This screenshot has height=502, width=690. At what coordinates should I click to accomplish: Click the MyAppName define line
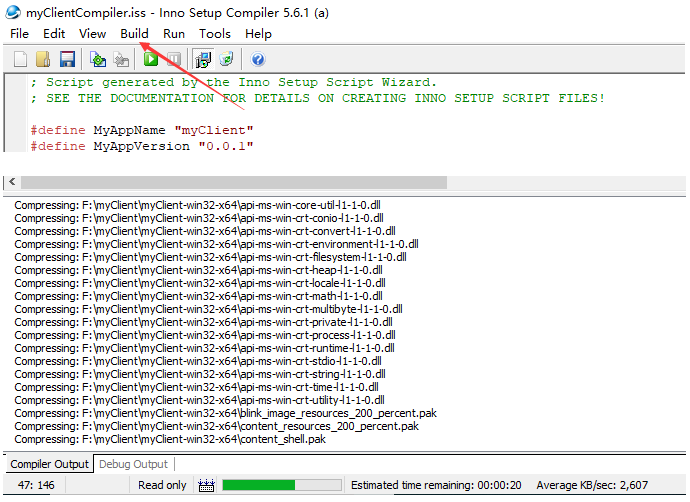142,130
